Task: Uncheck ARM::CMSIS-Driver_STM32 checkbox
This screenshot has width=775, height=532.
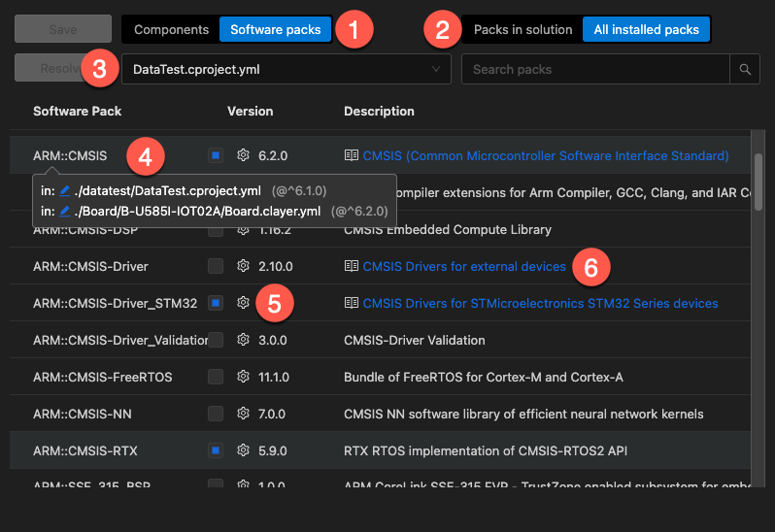Action: [x=216, y=303]
